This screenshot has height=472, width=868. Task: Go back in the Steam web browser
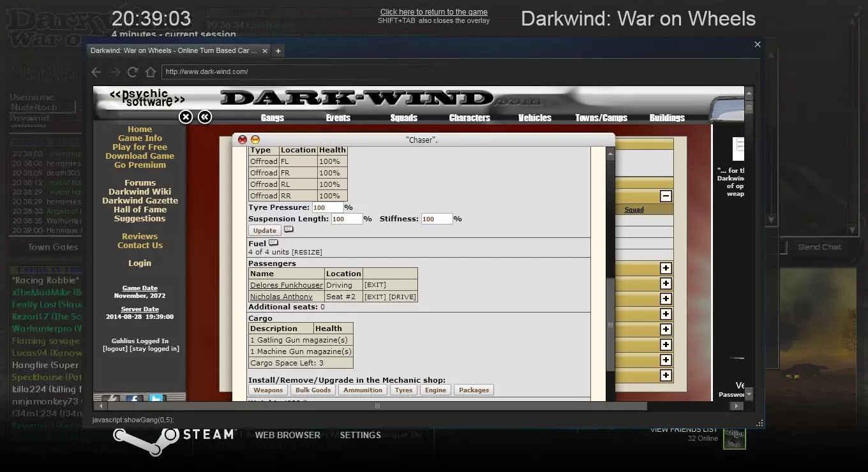pos(97,72)
